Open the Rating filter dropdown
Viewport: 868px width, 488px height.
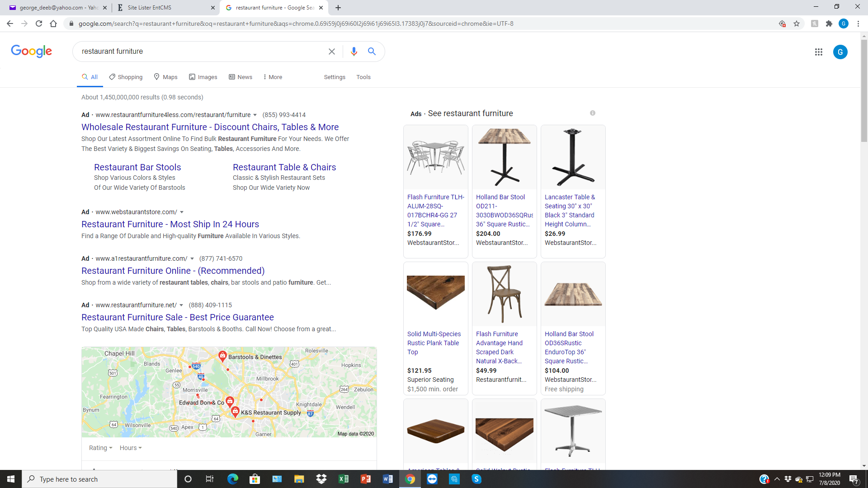click(100, 448)
